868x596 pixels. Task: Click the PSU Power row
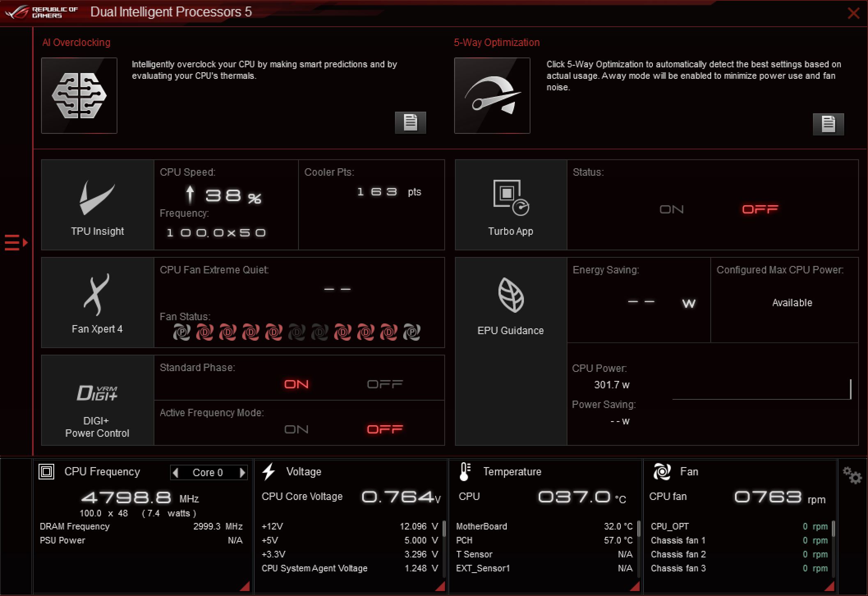[x=141, y=541]
